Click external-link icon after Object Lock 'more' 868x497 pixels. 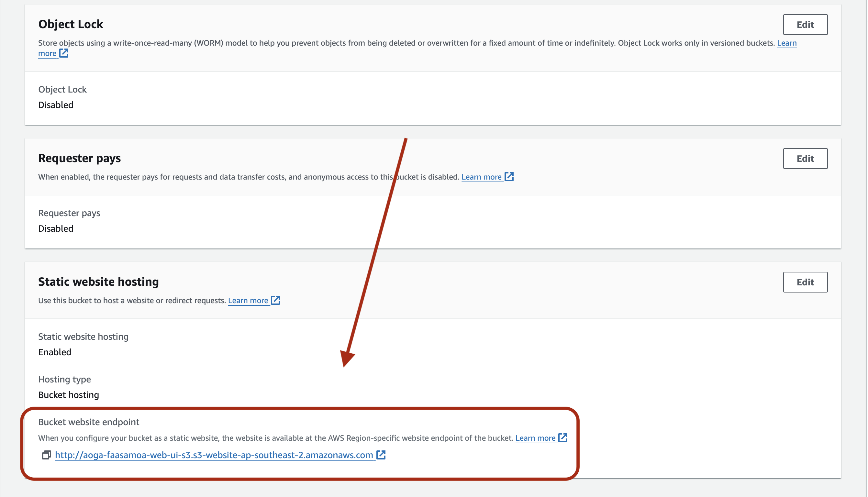pos(64,53)
